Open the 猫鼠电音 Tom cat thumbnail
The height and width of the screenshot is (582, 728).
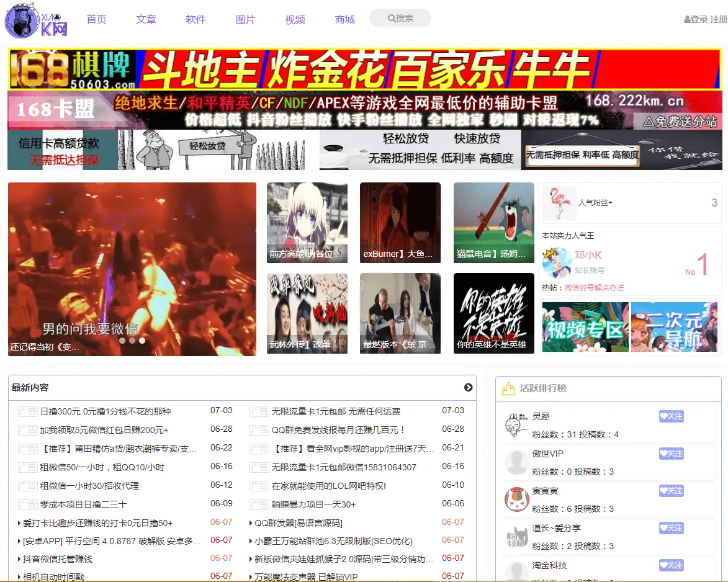493,223
